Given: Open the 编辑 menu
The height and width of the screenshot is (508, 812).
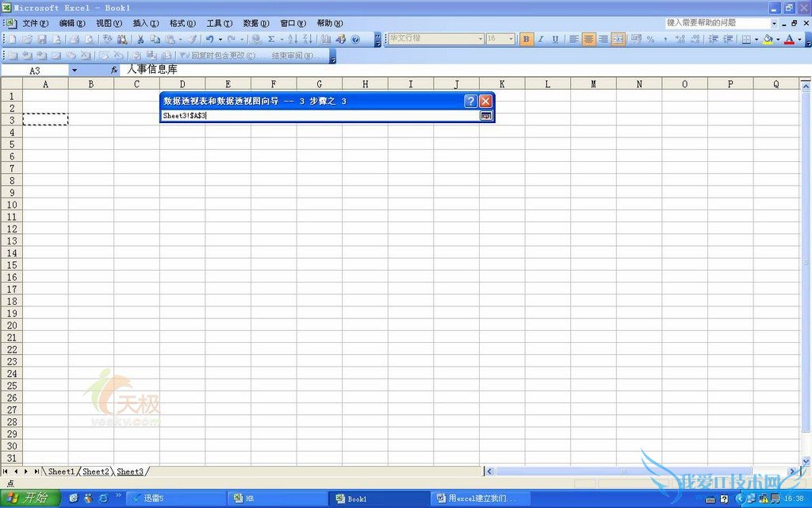Looking at the screenshot, I should [x=72, y=23].
